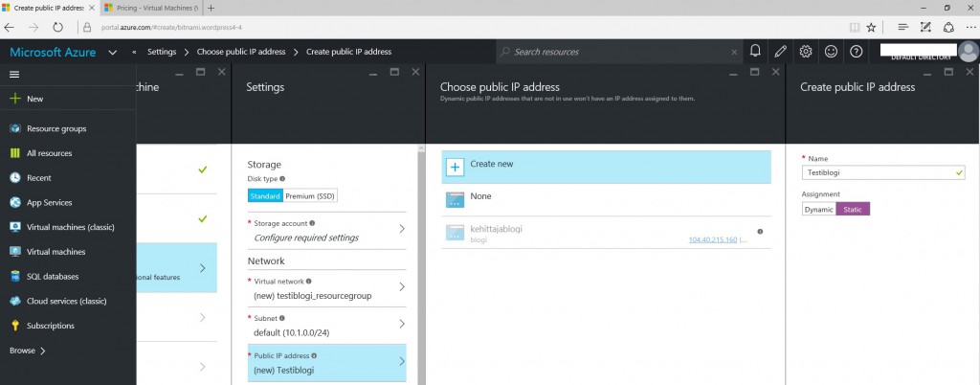Open Virtual machines (classic) in sidebar
This screenshot has width=980, height=385.
tap(68, 227)
